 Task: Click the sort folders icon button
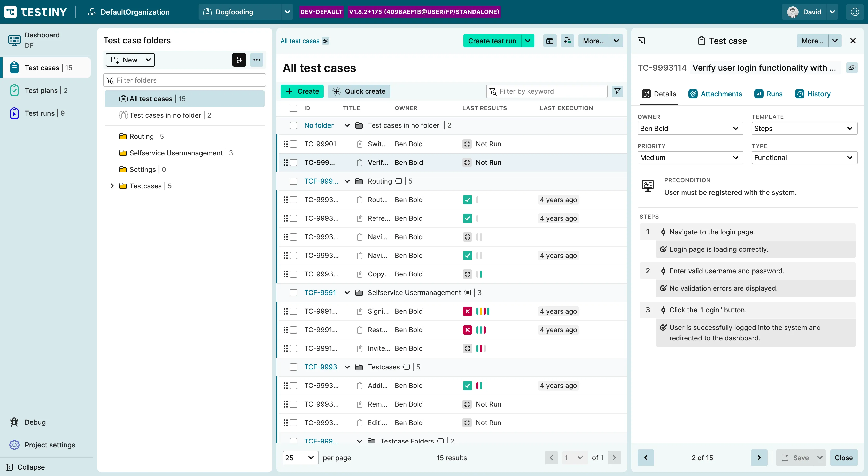(239, 60)
